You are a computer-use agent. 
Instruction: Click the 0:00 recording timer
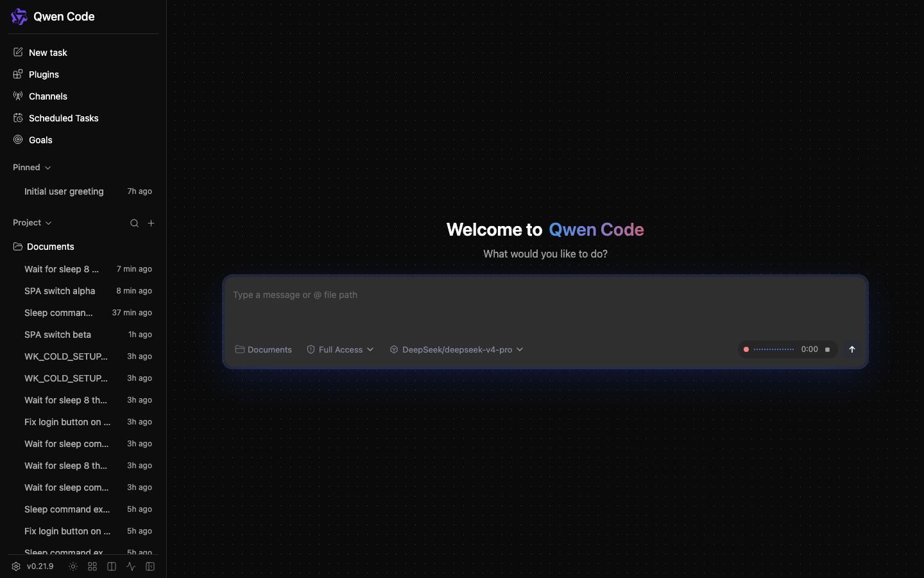[x=810, y=349]
